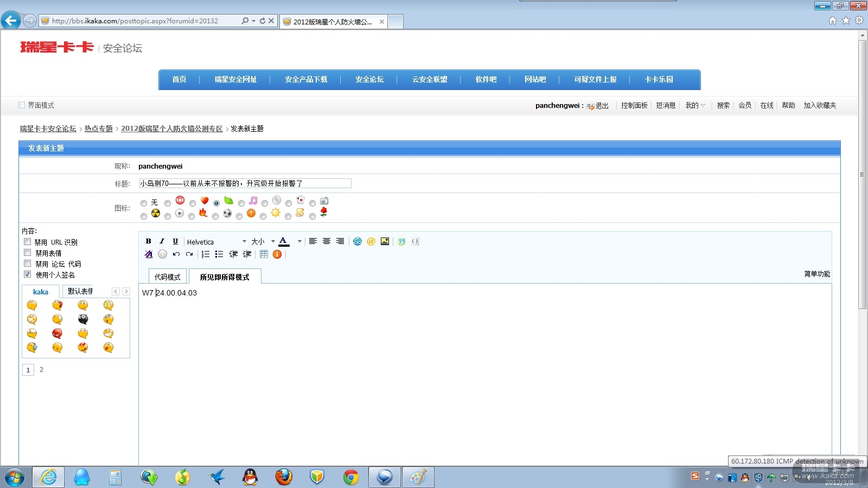
Task: Select the 默认表情 emoticon tab
Action: pos(79,291)
